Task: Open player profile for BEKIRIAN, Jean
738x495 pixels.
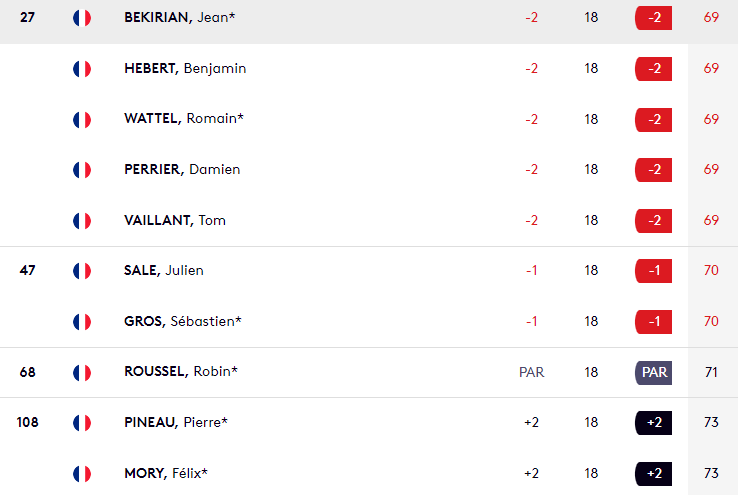Action: click(x=179, y=17)
